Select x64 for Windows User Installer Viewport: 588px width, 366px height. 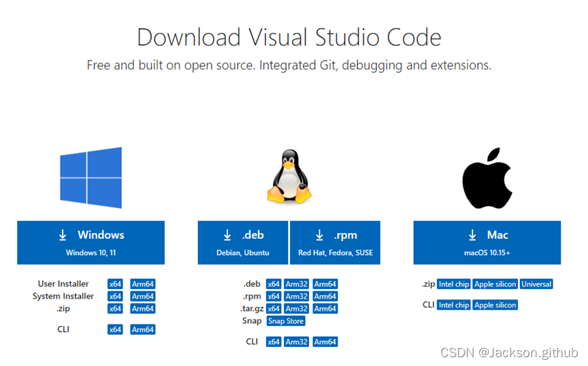pos(115,284)
